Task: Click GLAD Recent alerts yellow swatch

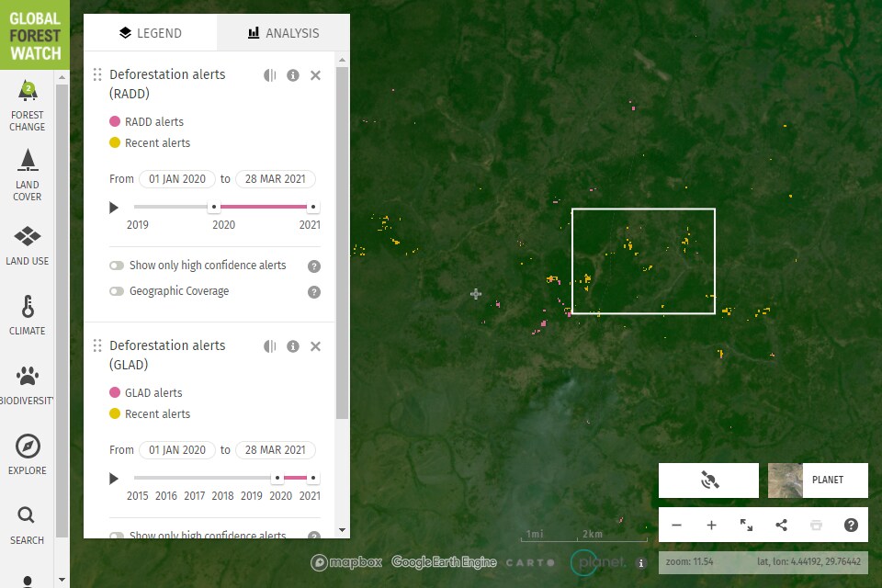Action: (115, 414)
